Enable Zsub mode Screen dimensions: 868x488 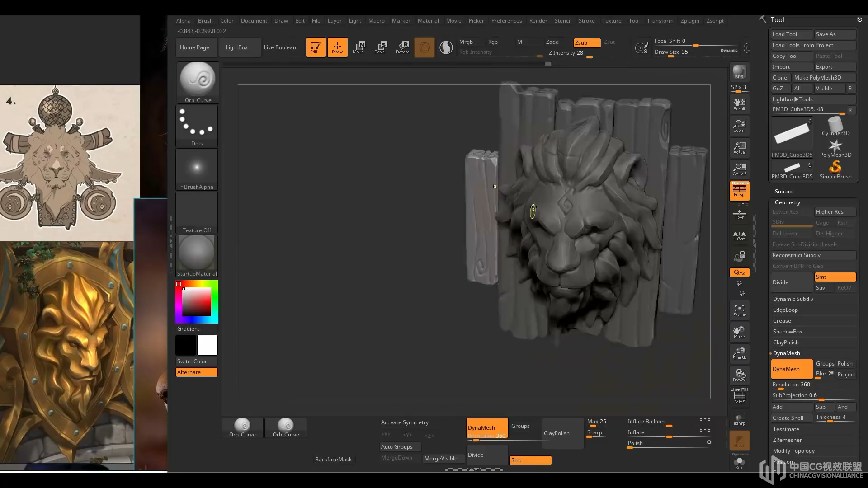click(x=587, y=42)
